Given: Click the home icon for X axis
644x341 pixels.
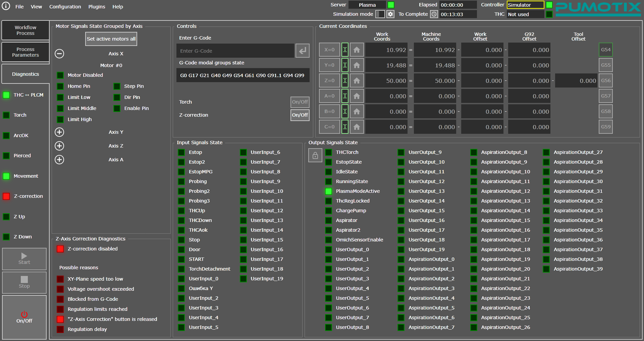Looking at the screenshot, I should (x=357, y=50).
